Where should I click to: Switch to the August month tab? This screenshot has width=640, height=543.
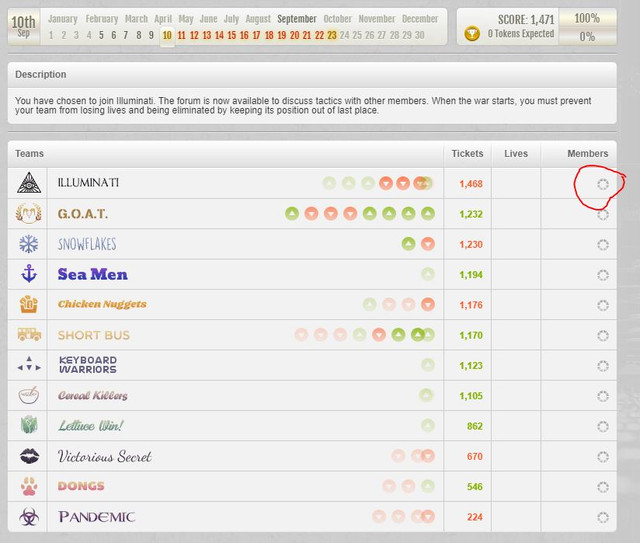(x=258, y=19)
